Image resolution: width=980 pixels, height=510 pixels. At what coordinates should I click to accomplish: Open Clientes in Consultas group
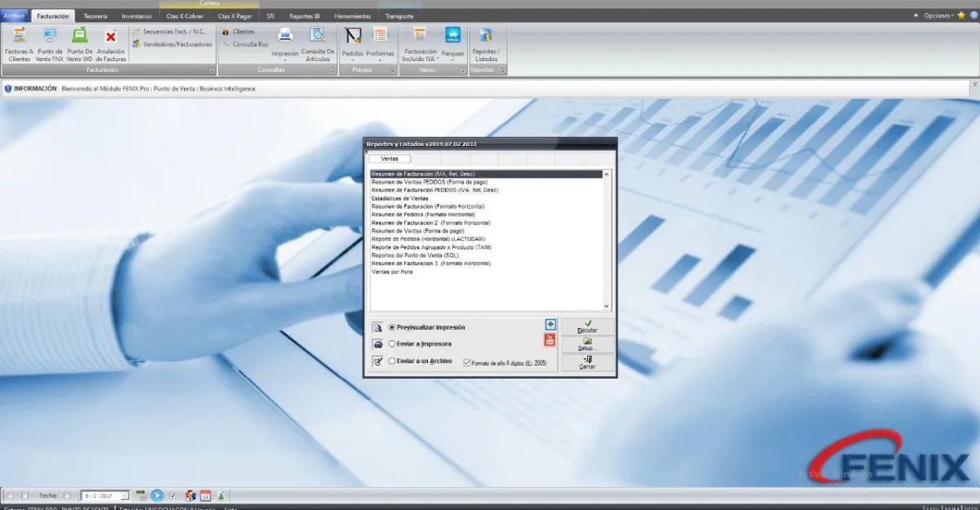point(238,31)
